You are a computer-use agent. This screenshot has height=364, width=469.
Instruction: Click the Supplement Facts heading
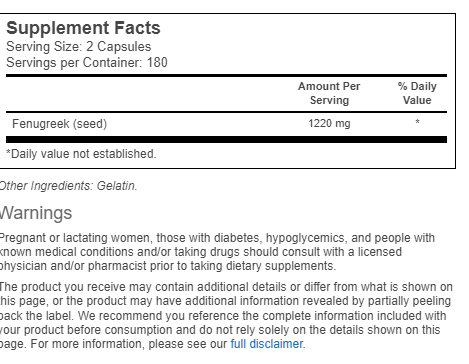click(83, 28)
